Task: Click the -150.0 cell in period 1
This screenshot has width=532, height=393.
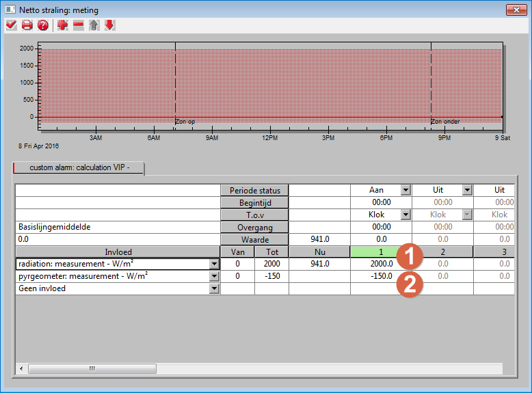Action: coord(382,276)
